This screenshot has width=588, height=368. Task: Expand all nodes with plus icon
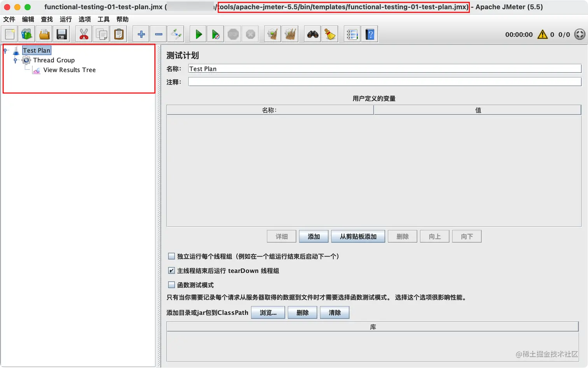141,34
